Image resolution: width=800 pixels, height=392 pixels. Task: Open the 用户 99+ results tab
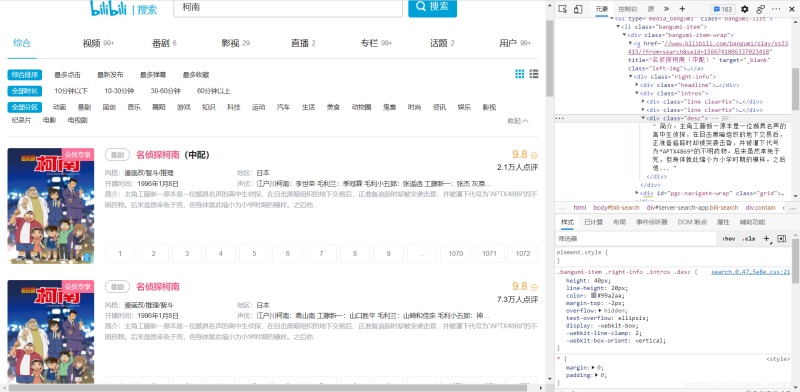tap(515, 43)
